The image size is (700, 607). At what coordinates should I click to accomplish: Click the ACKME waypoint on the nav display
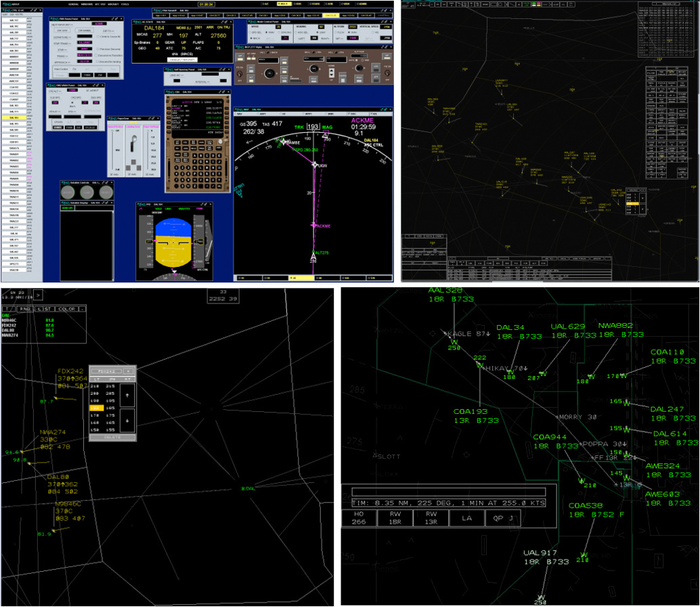(x=313, y=226)
